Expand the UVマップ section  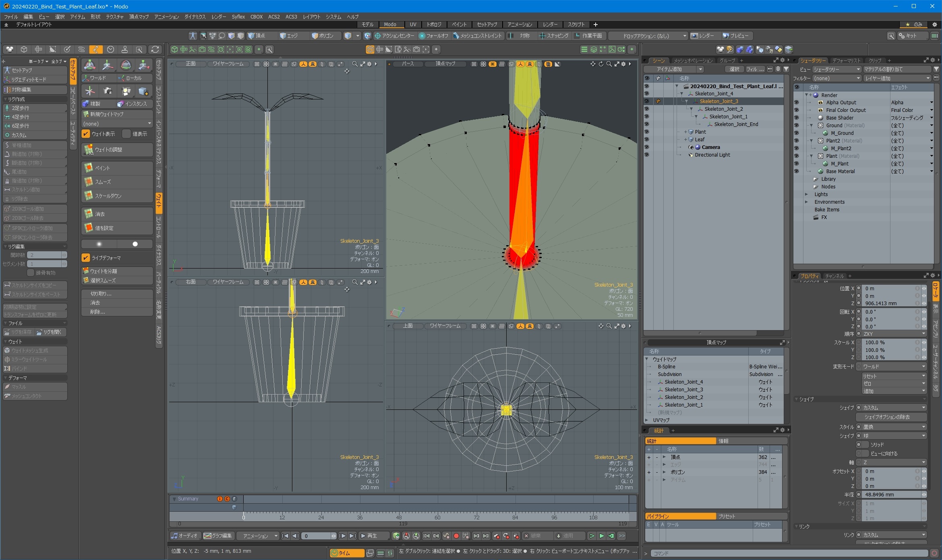point(646,420)
